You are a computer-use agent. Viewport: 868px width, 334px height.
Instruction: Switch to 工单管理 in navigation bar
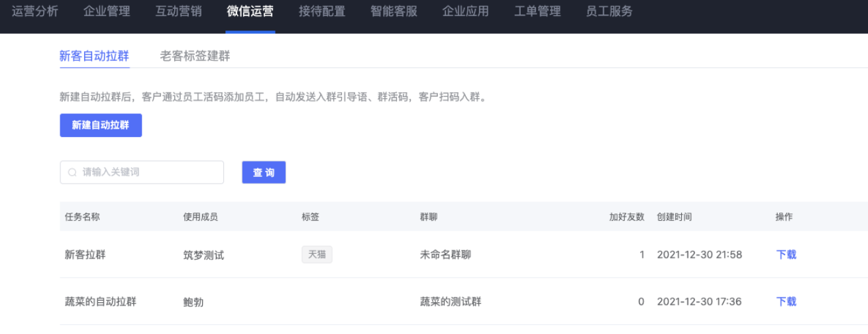tap(537, 11)
